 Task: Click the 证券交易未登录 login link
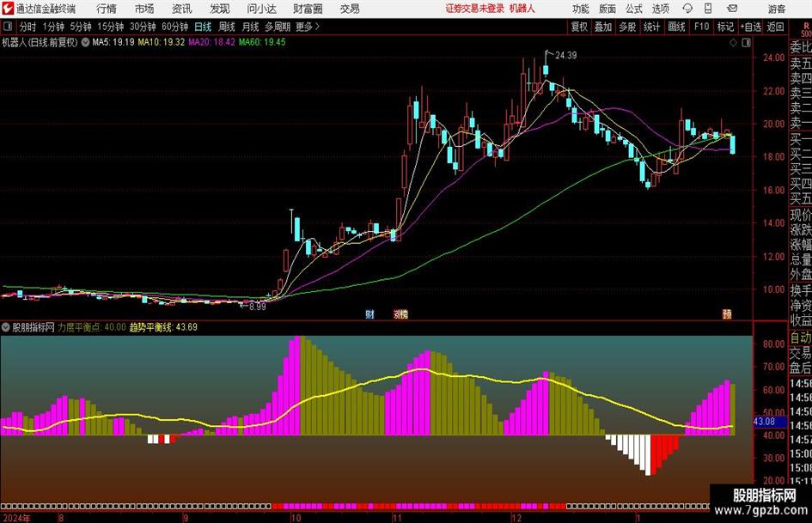[475, 9]
